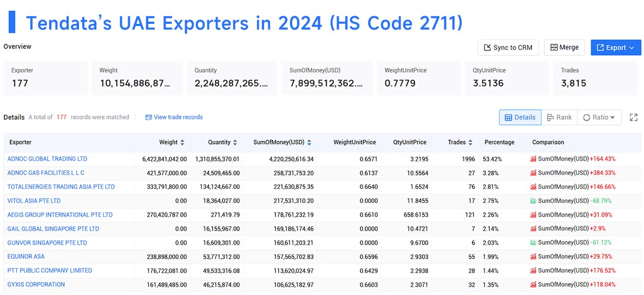This screenshot has height=295, width=644.
Task: Click the +384.33% comparison value
Action: point(602,173)
